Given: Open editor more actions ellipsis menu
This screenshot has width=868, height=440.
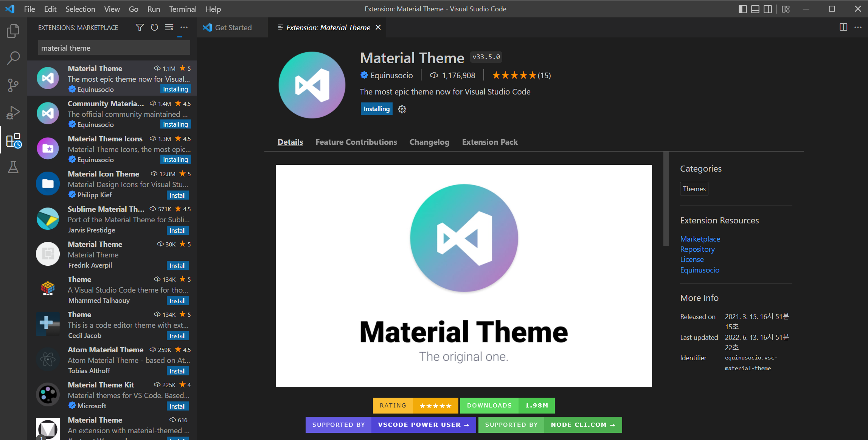Looking at the screenshot, I should coord(858,27).
